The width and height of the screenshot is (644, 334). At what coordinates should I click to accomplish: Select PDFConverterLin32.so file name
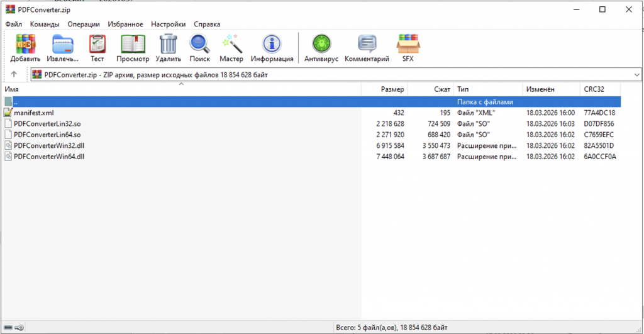(x=47, y=124)
